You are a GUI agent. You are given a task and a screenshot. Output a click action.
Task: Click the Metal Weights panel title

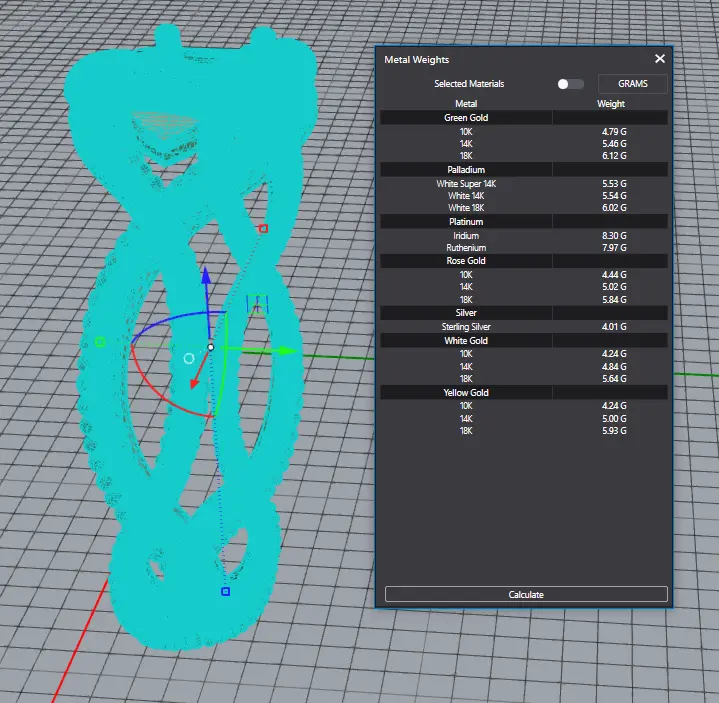click(416, 60)
